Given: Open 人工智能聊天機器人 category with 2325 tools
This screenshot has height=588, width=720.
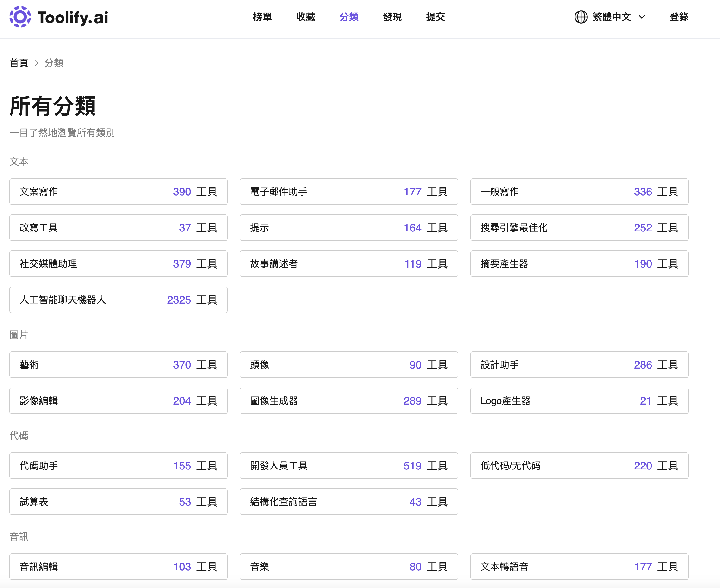Looking at the screenshot, I should [118, 300].
